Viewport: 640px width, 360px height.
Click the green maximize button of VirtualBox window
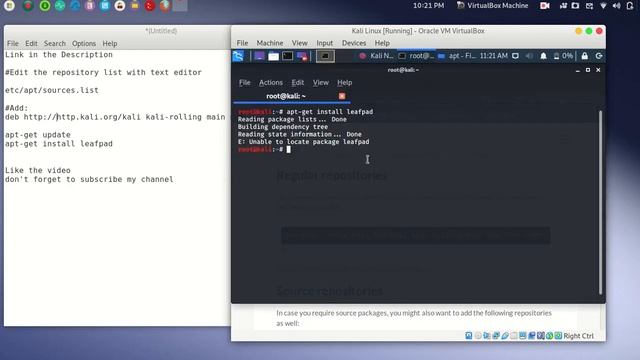coord(589,31)
